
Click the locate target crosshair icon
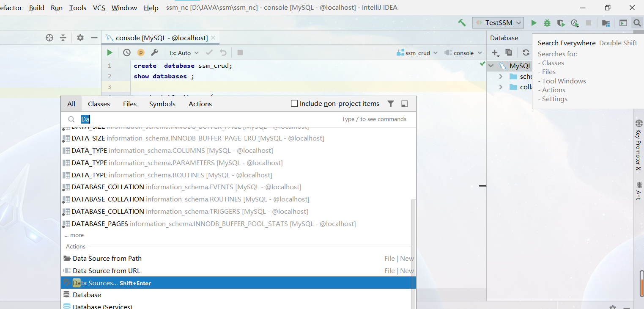coord(49,38)
